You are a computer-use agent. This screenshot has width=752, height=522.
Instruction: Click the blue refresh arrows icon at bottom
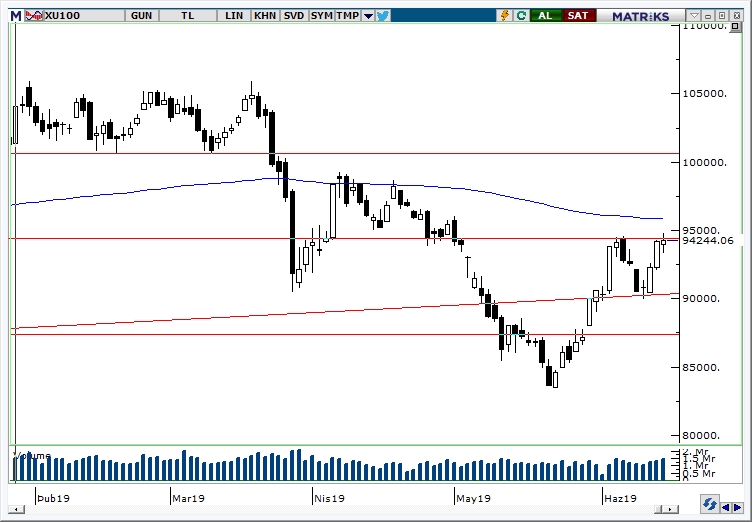tap(709, 504)
